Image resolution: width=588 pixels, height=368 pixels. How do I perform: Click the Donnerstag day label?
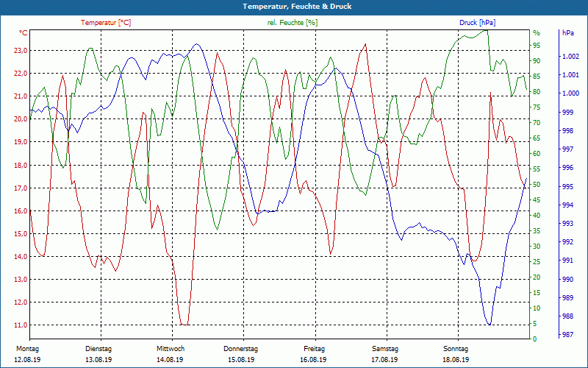pyautogui.click(x=241, y=349)
